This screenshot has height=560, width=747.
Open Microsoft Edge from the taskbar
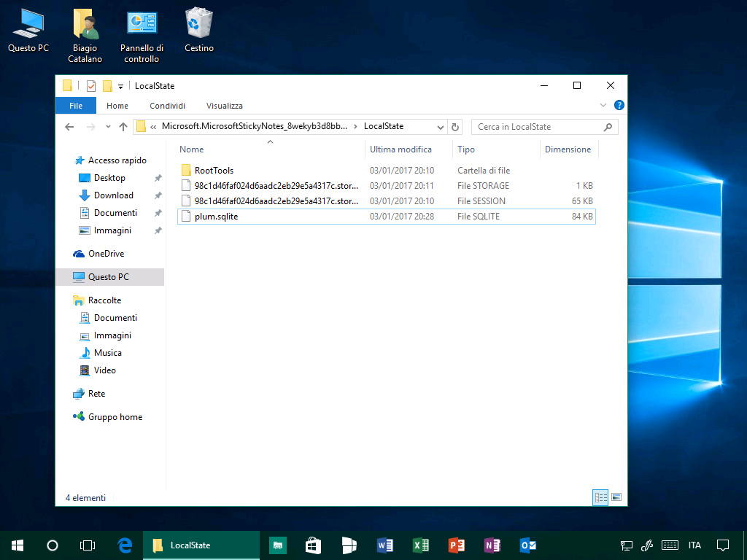click(125, 545)
